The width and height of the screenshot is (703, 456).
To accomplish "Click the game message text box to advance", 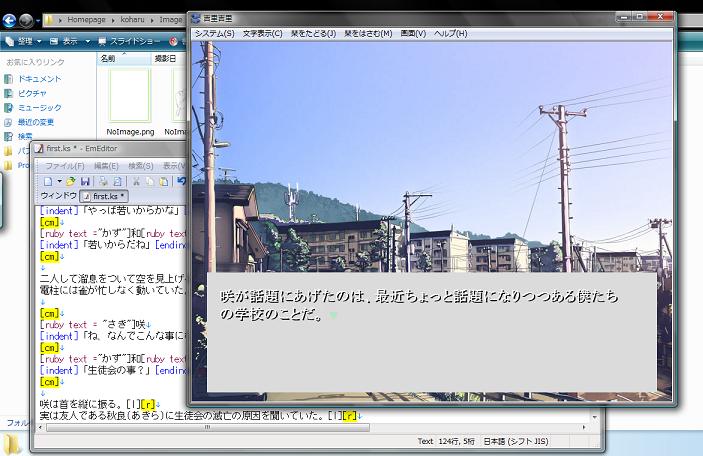I will tap(432, 332).
